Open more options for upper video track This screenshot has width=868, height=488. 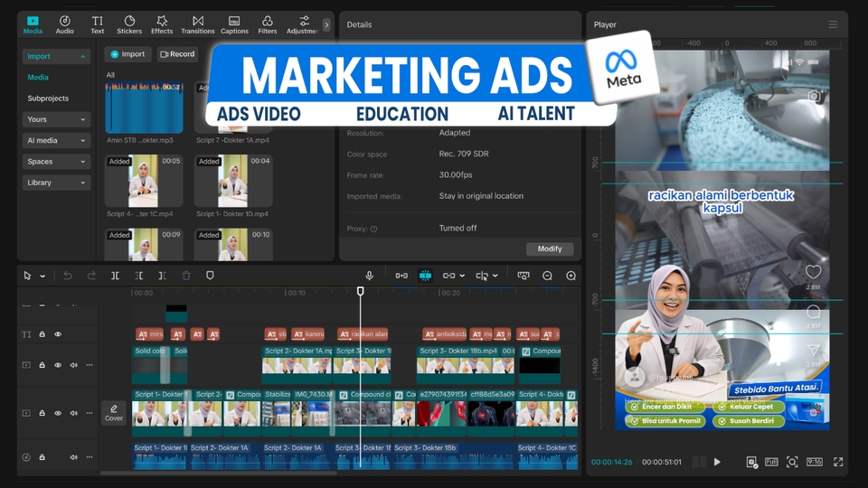(x=90, y=365)
